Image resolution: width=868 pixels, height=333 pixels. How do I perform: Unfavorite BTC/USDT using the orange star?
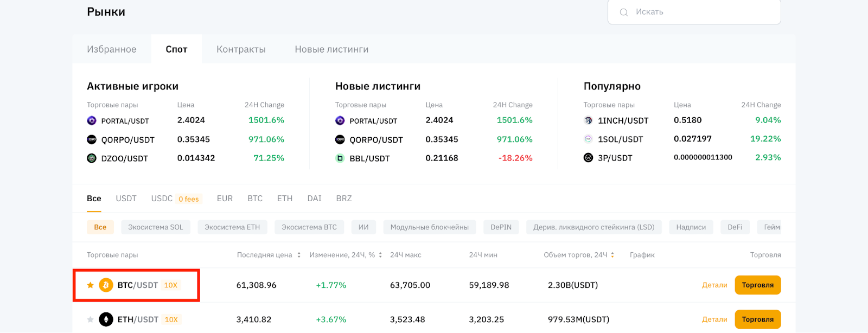pos(91,285)
